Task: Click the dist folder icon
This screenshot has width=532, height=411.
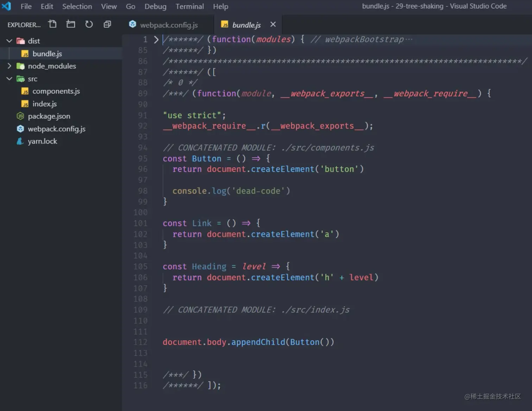Action: (x=20, y=41)
